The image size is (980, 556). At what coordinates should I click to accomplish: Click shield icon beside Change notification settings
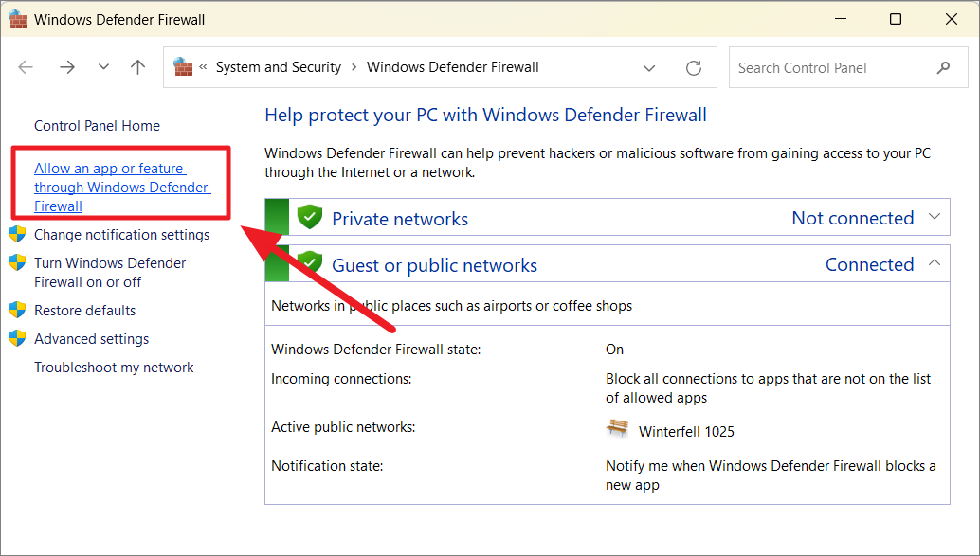[17, 234]
